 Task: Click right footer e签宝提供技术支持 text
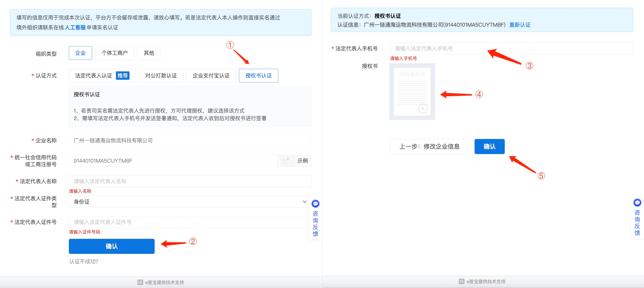pyautogui.click(x=486, y=282)
